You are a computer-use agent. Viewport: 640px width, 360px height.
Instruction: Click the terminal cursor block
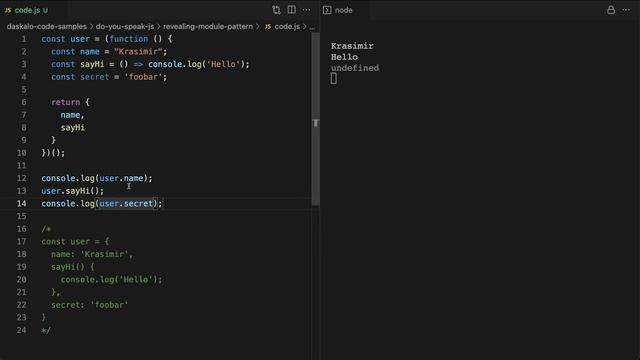pos(333,78)
